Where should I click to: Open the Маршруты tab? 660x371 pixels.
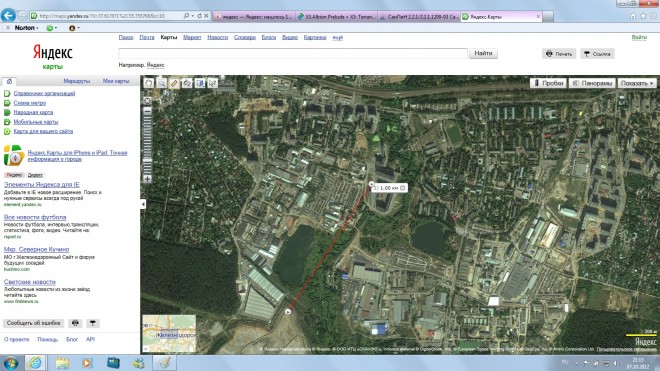[x=77, y=81]
